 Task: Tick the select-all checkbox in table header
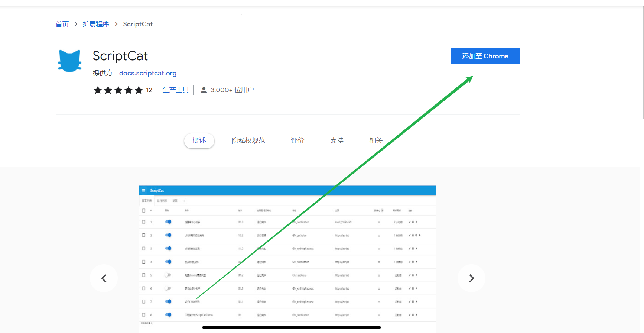(144, 210)
